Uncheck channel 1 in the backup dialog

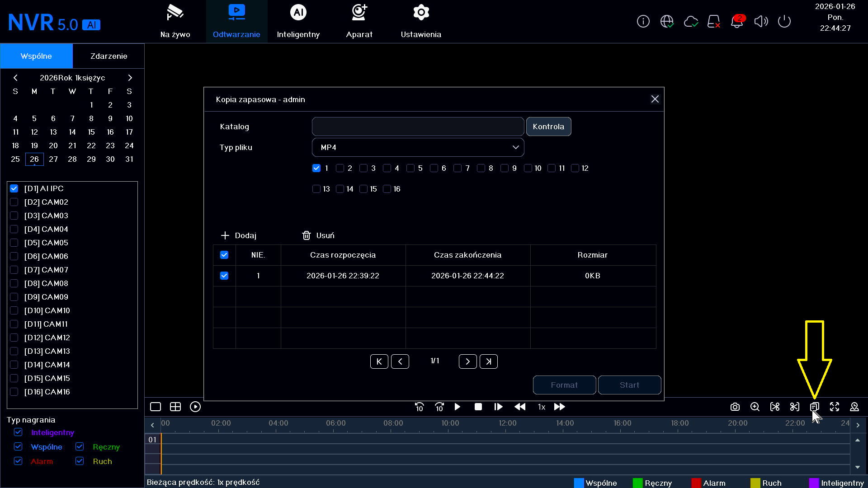(316, 168)
